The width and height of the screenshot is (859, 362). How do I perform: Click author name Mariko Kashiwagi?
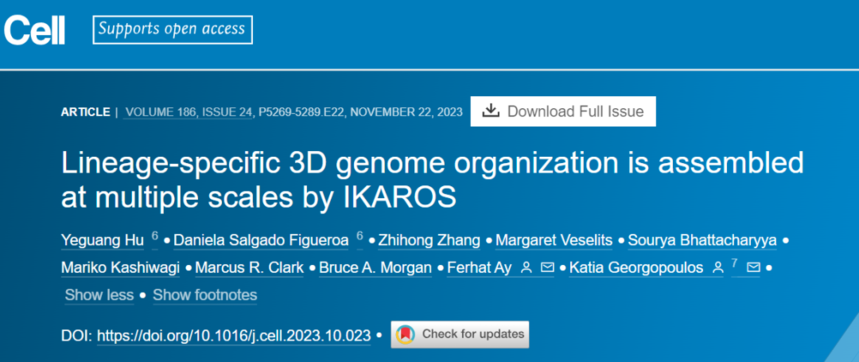click(121, 268)
